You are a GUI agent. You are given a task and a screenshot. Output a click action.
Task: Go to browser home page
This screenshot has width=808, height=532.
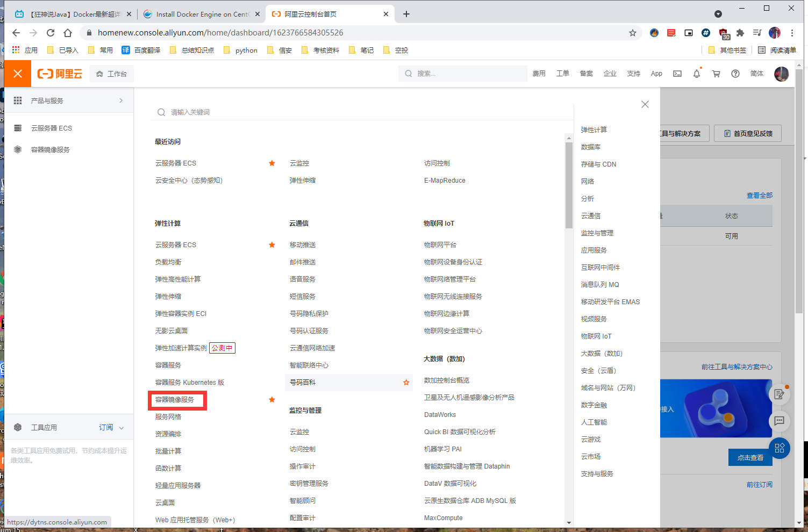click(x=68, y=33)
